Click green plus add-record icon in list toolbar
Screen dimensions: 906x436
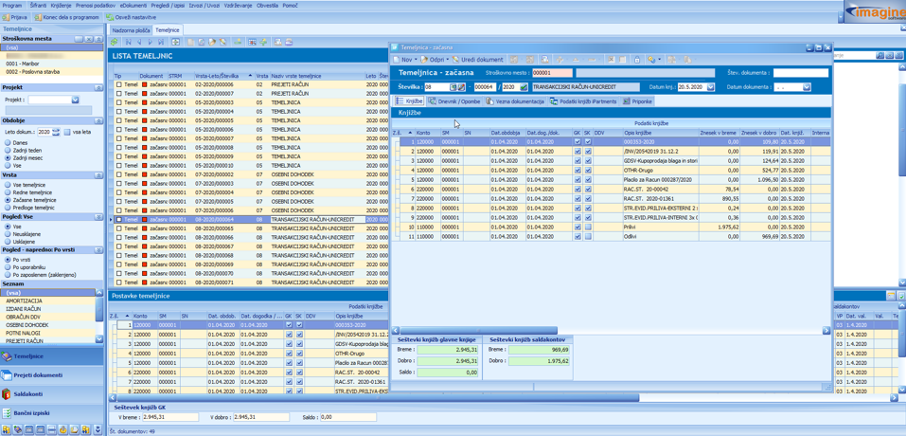tap(263, 42)
